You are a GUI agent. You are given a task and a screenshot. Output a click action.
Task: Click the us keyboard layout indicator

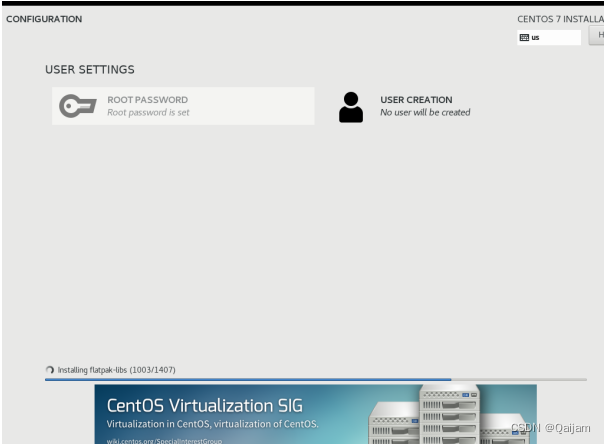point(549,37)
